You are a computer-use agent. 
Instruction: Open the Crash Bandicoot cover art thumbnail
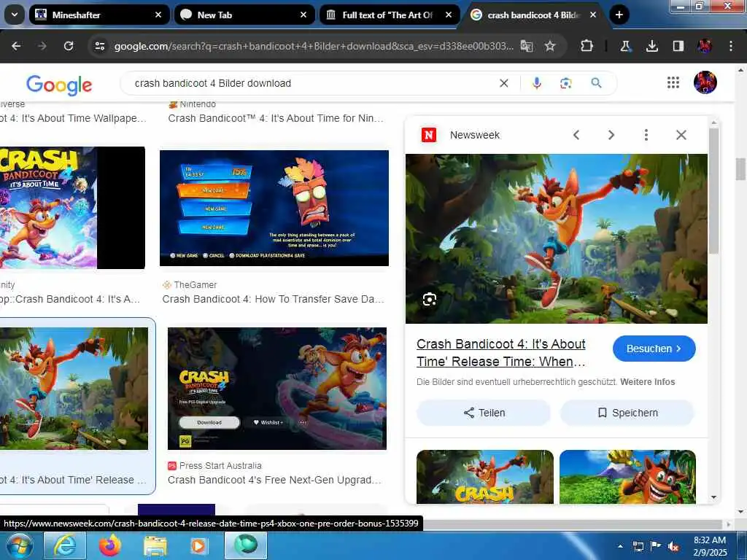coord(72,208)
